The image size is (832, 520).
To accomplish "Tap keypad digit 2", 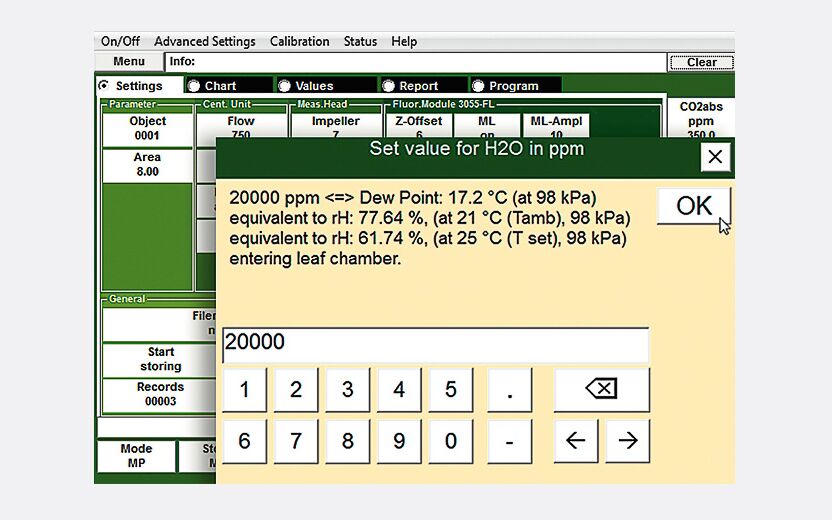I will coord(296,389).
